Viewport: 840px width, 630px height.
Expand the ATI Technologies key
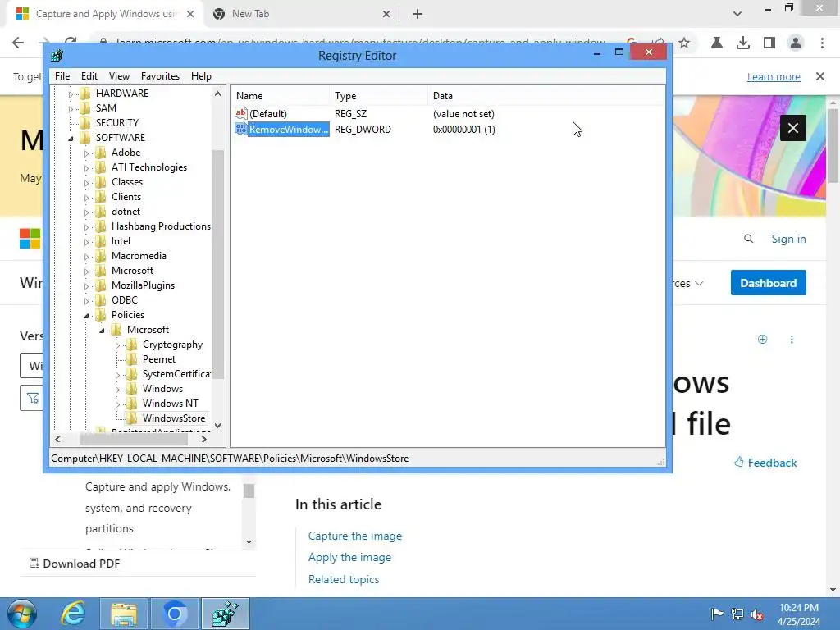[86, 168]
